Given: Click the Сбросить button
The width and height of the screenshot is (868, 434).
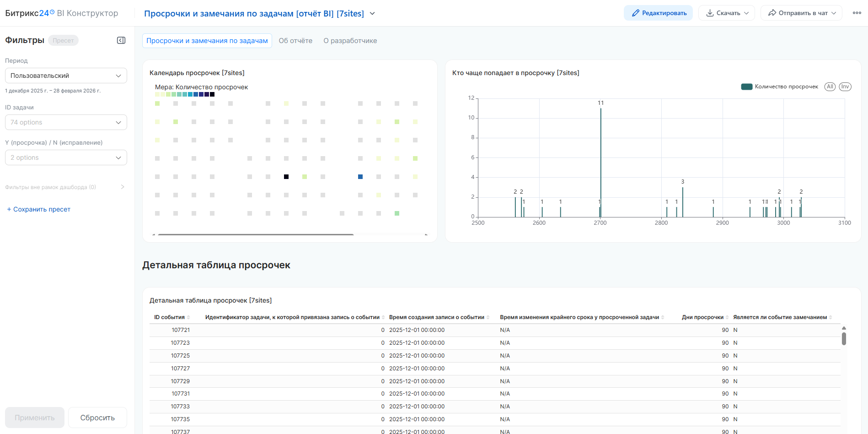Looking at the screenshot, I should pos(97,418).
